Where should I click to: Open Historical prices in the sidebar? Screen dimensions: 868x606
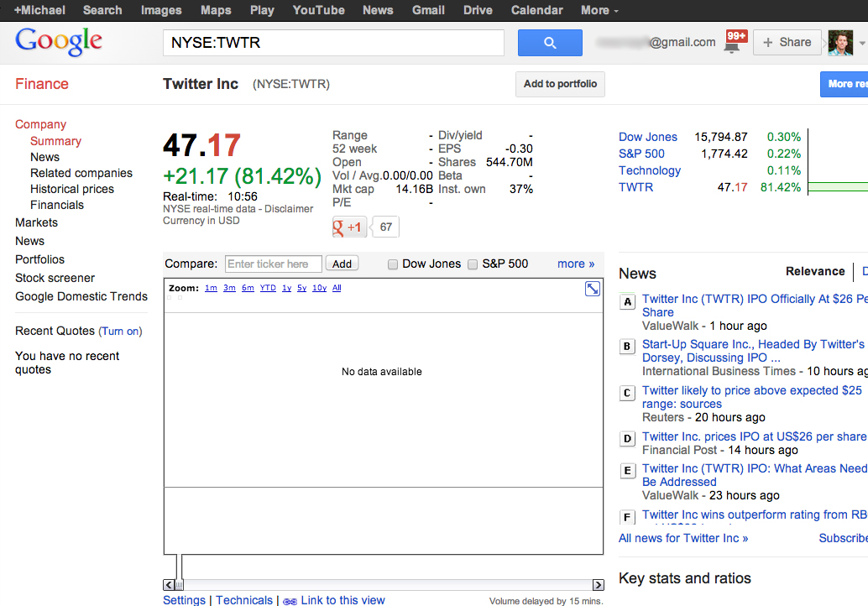72,190
